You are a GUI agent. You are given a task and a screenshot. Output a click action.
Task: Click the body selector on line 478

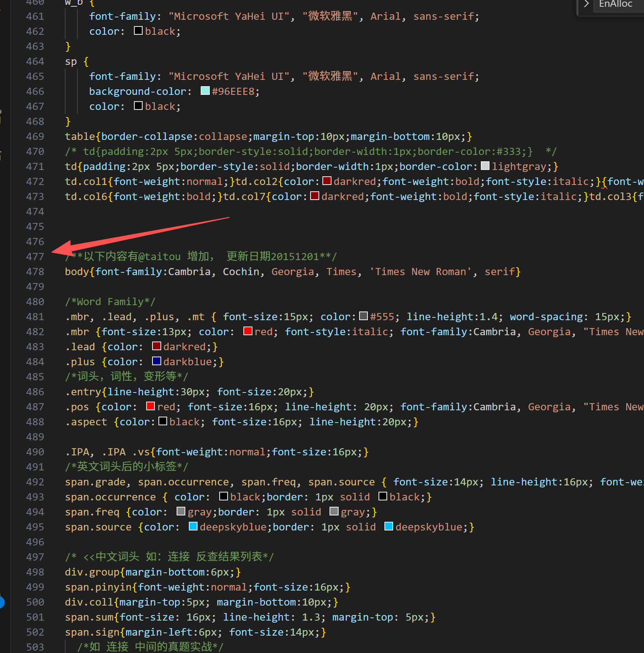(x=77, y=272)
